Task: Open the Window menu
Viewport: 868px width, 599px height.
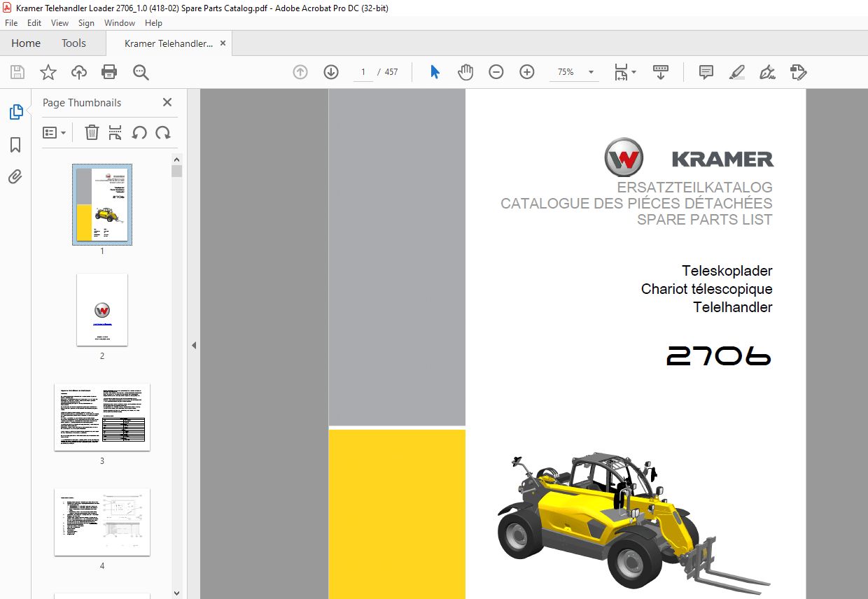Action: 119,22
